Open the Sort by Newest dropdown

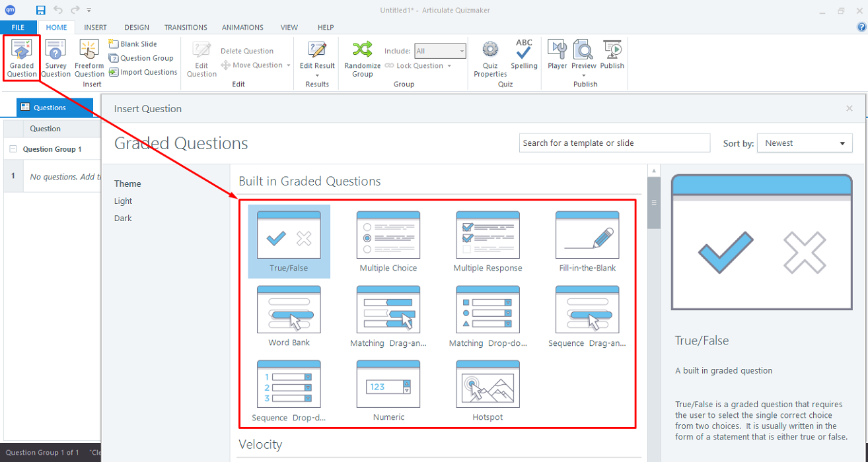[x=805, y=143]
